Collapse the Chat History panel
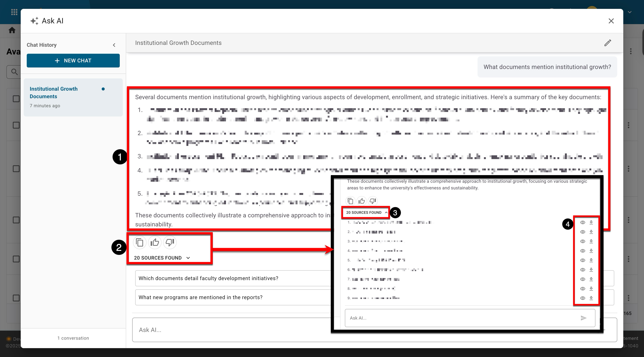 point(114,45)
